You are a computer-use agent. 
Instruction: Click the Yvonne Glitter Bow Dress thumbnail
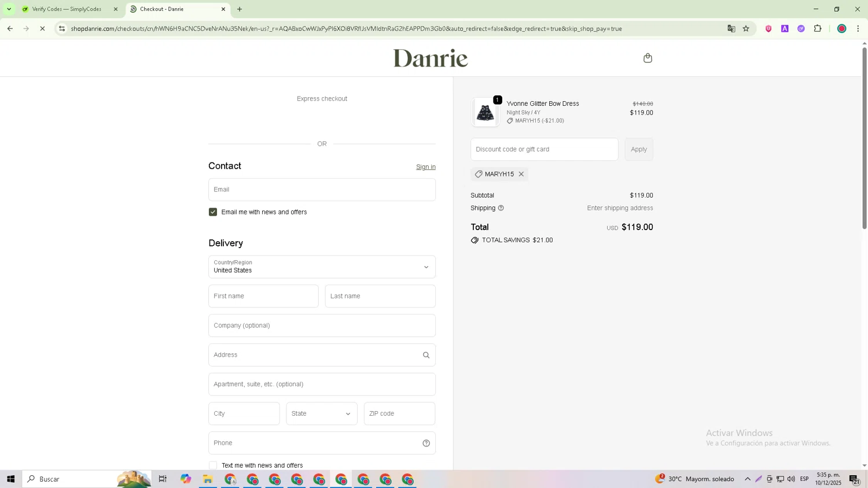[485, 112]
